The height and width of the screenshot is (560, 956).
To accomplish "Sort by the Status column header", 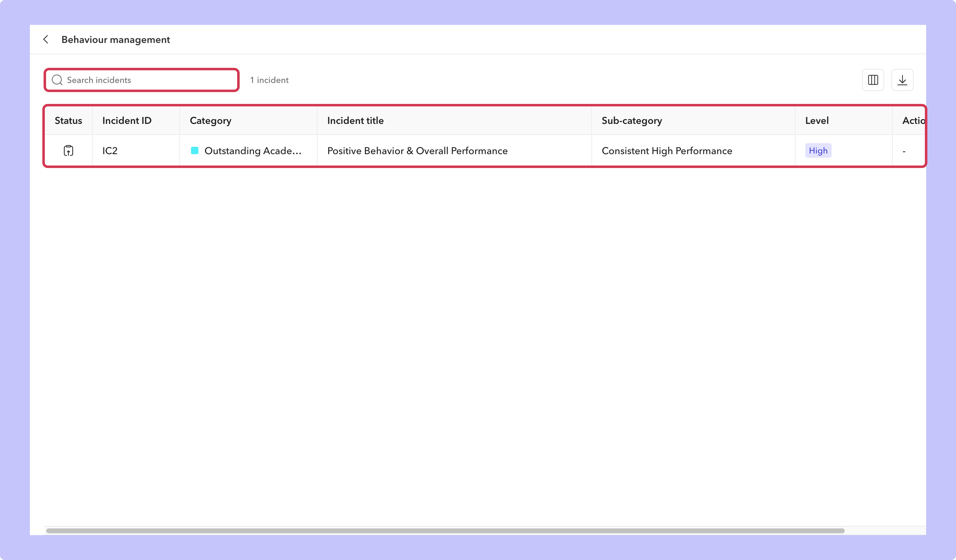I will pos(68,121).
